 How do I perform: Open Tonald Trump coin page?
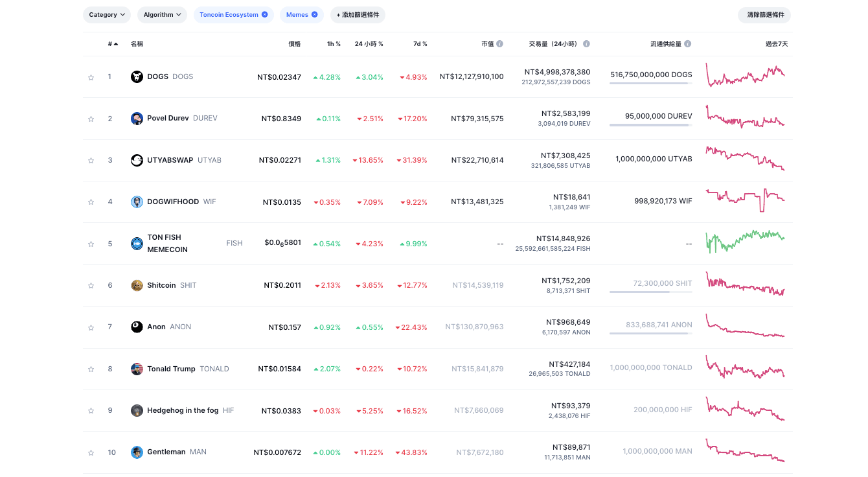(171, 369)
